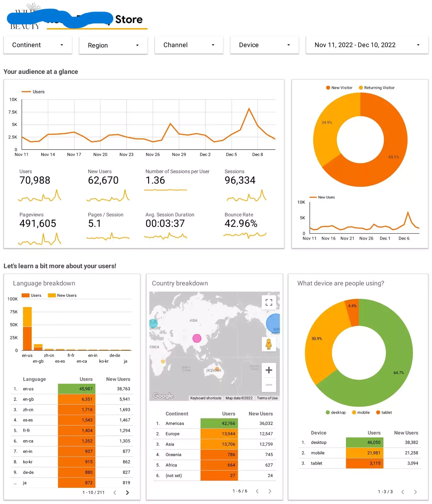Click the Americas row in Continent table
The image size is (432, 504).
tap(215, 424)
